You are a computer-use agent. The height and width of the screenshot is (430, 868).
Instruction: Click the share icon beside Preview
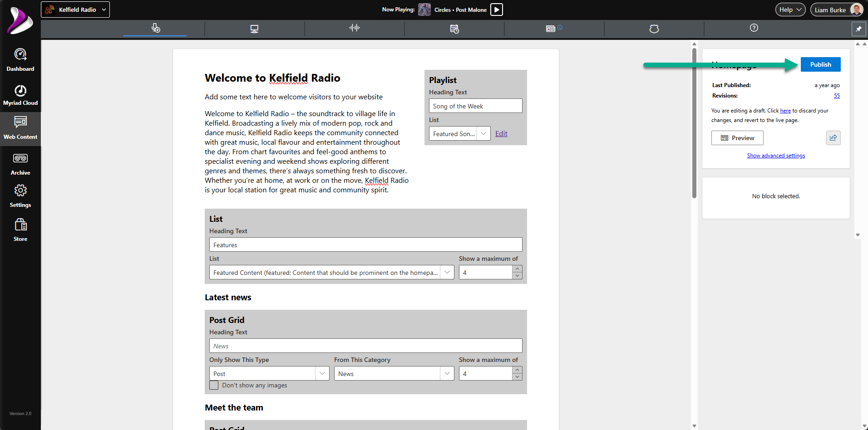(x=833, y=138)
